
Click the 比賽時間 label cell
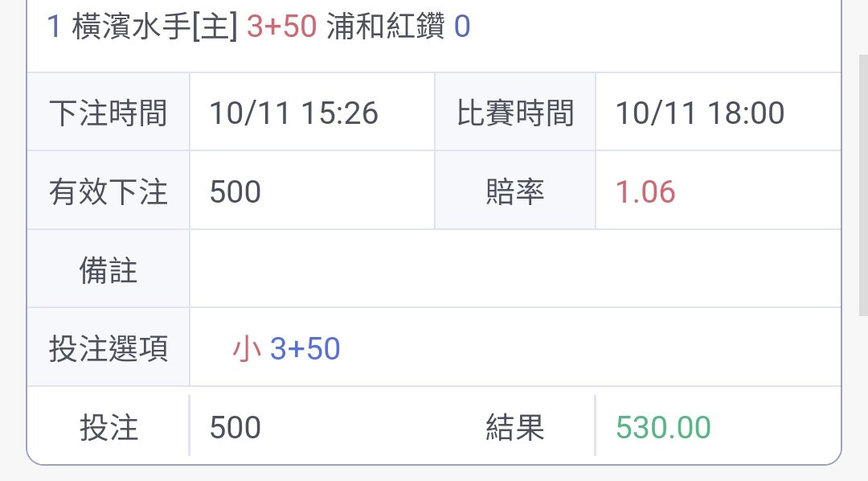click(515, 112)
